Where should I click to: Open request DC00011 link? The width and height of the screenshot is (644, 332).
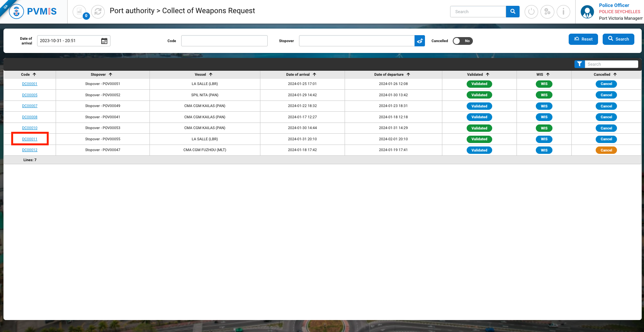tap(30, 139)
